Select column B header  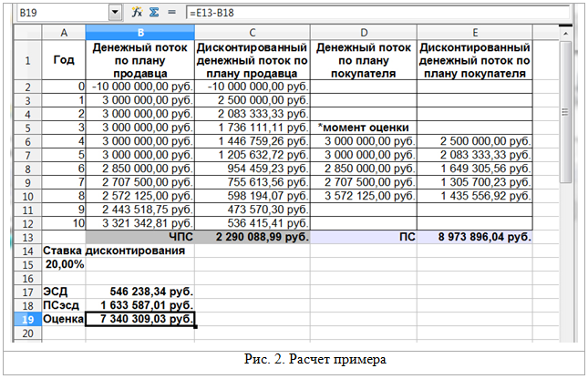click(139, 33)
